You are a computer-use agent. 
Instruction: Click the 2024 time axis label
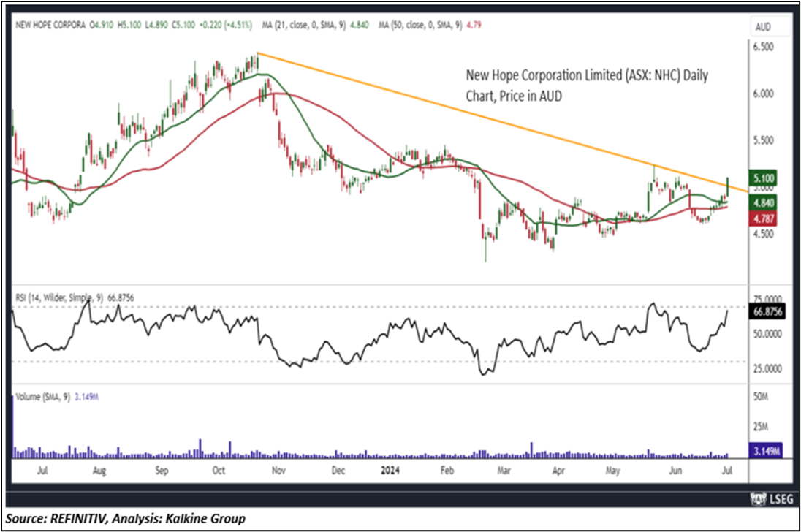390,470
